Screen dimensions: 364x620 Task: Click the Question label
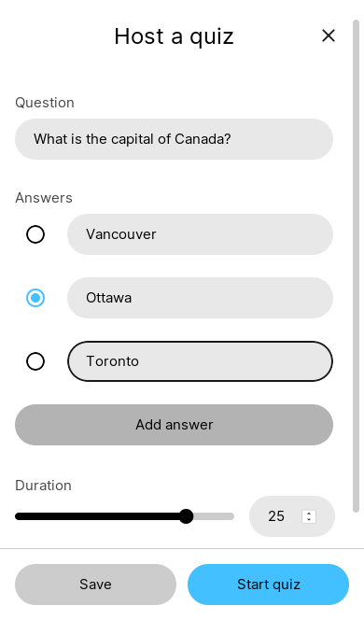45,103
